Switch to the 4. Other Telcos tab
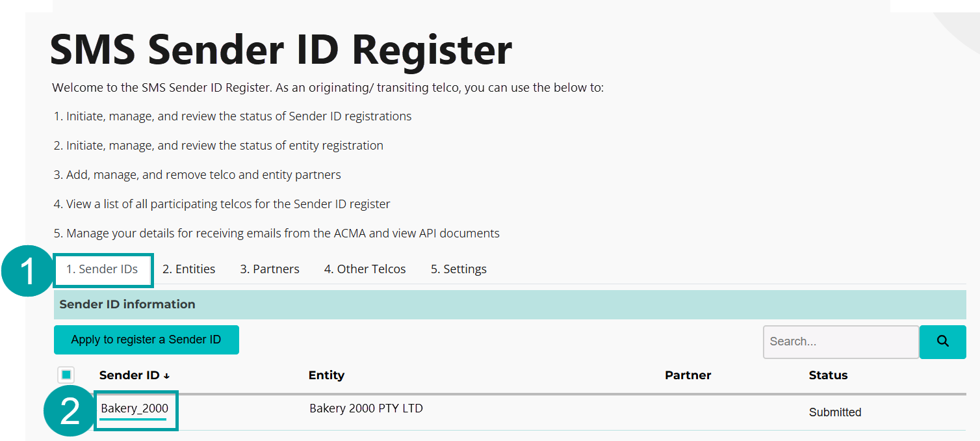 pos(365,269)
